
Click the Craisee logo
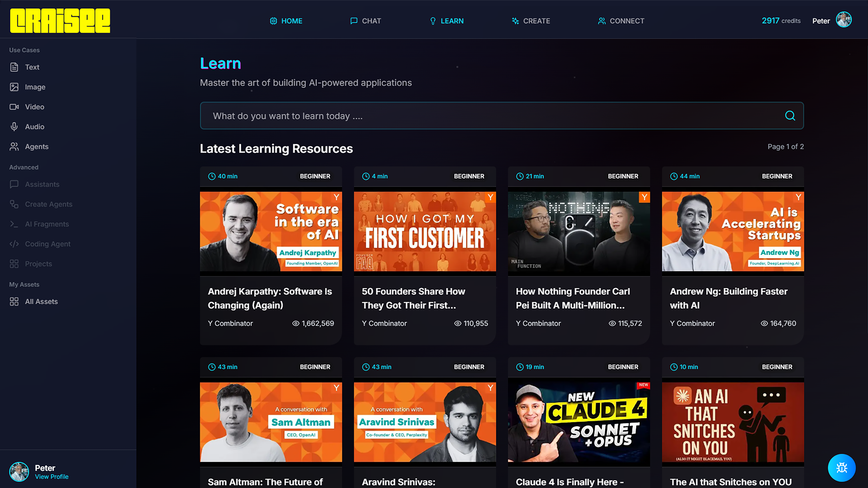coord(60,21)
